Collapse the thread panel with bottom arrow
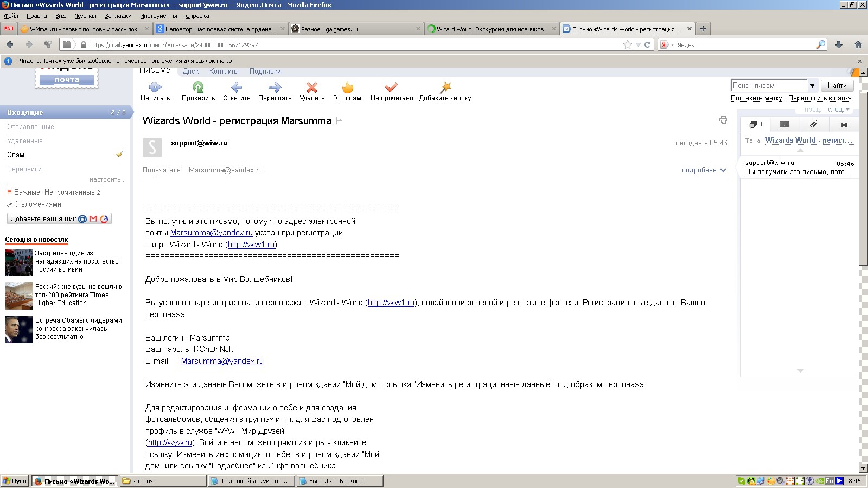 click(x=800, y=371)
